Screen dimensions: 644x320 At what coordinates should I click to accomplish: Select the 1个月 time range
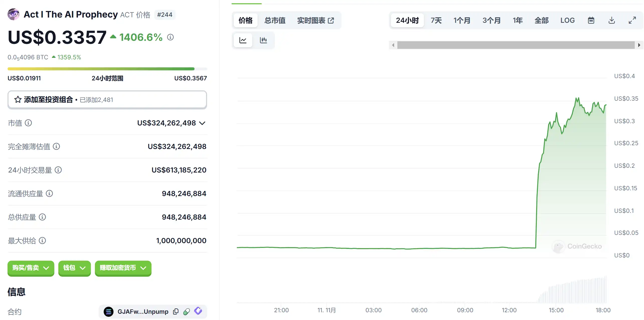462,20
